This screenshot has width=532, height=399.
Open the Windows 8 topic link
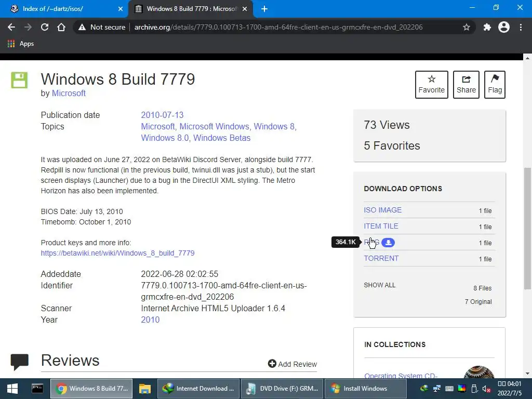[274, 127]
